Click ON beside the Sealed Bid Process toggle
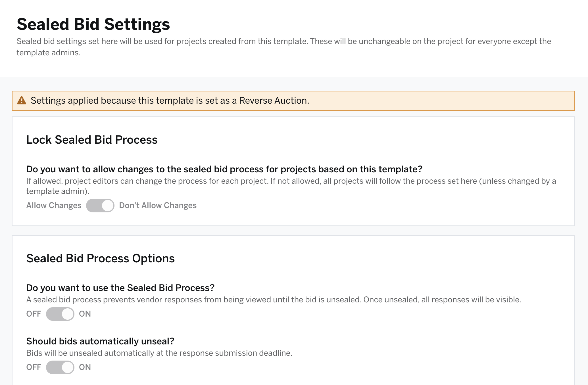 85,314
